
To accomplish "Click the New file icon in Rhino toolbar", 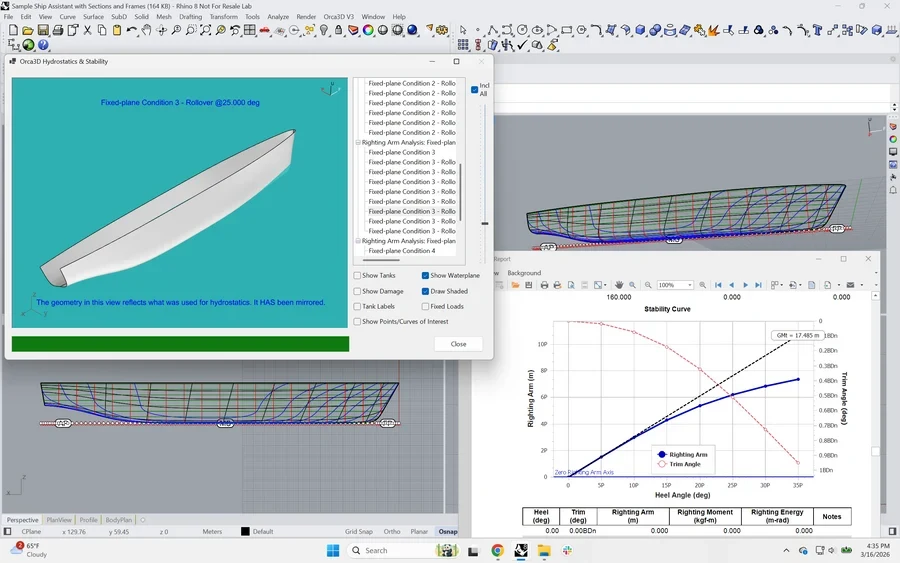I will click(13, 30).
